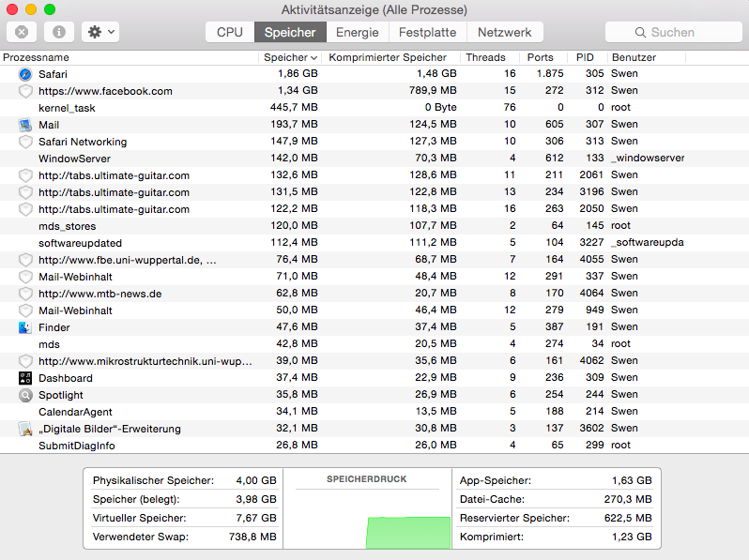Click the Physikalischer Speicher value 4,00 GB
Viewport: 749px width, 560px height.
pyautogui.click(x=256, y=480)
